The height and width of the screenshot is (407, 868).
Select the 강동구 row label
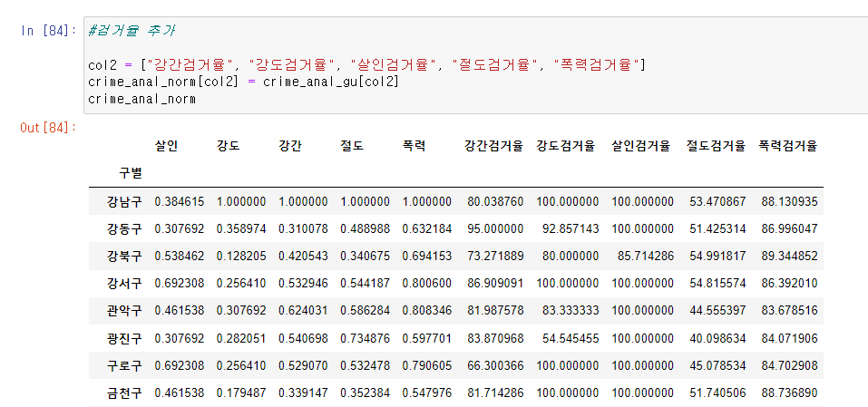point(124,228)
